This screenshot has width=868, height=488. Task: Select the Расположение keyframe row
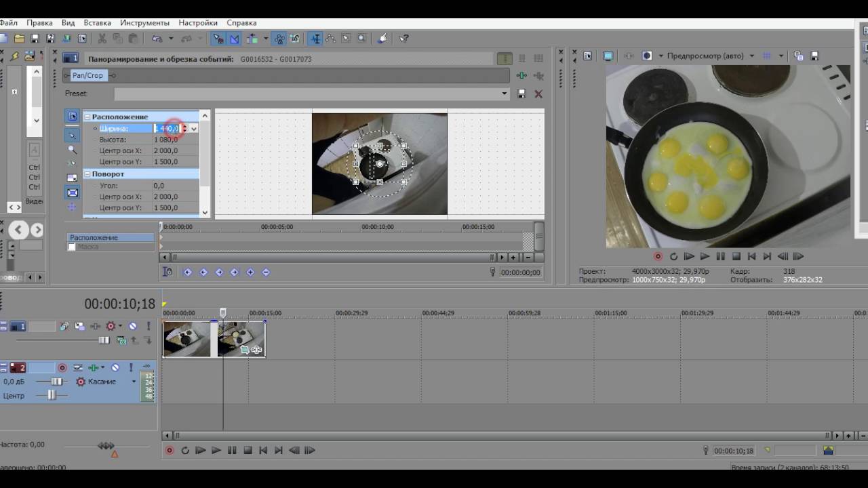[x=111, y=237]
